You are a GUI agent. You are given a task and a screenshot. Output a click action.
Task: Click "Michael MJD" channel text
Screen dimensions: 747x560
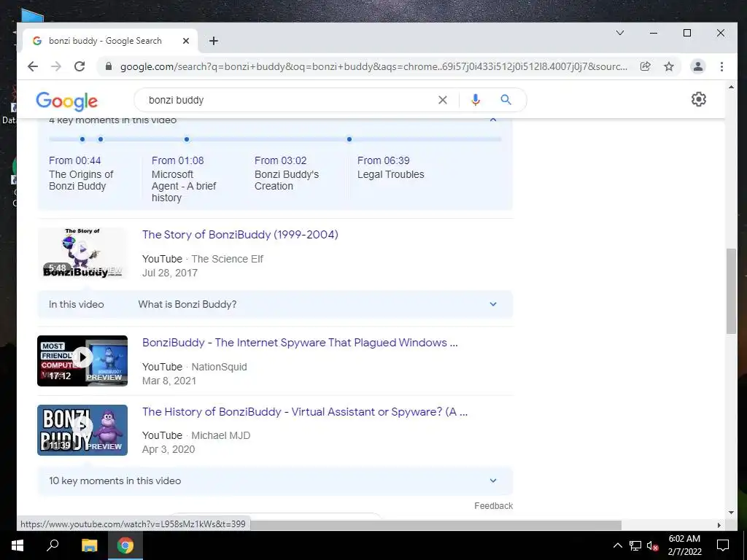point(220,436)
